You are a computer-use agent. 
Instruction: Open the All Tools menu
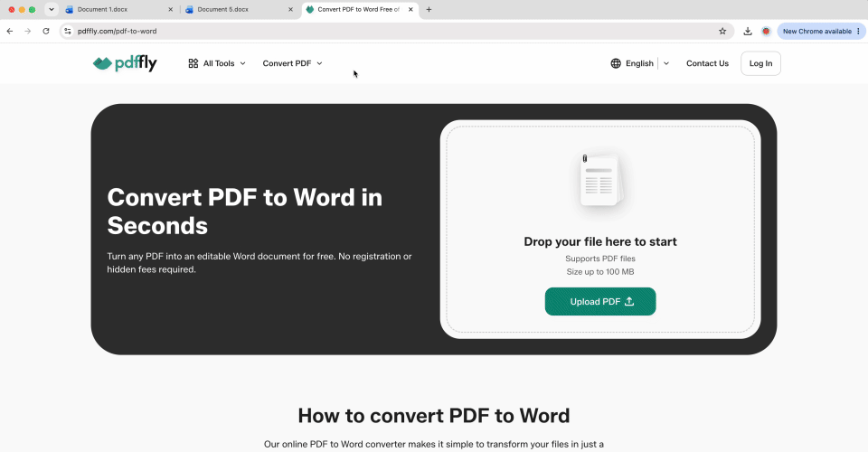[x=216, y=63]
